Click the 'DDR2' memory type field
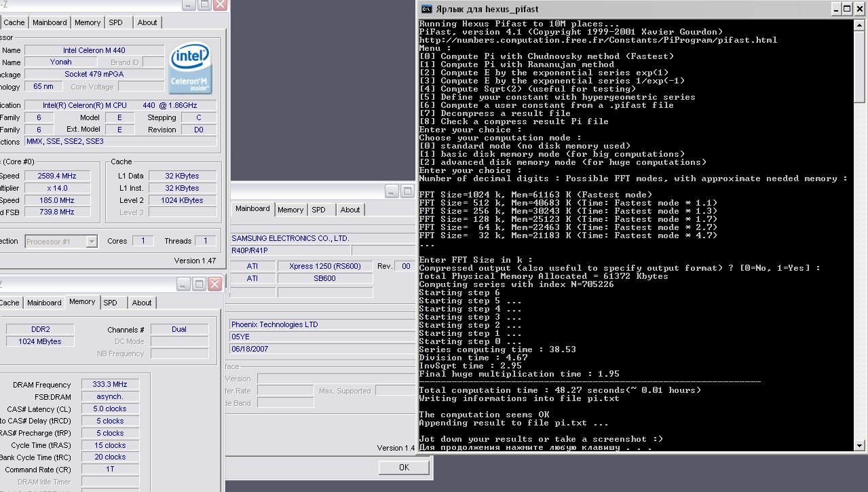Screen dimensions: 868x492 (x=40, y=329)
